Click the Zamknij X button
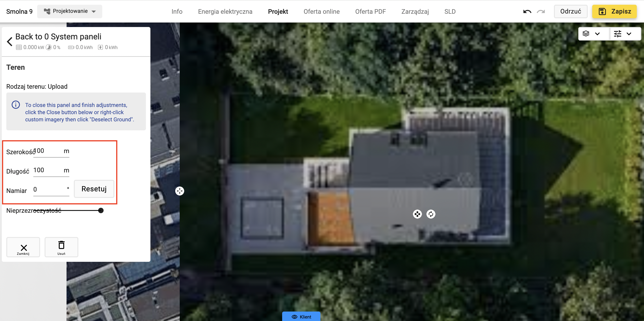The width and height of the screenshot is (644, 321). point(23,247)
